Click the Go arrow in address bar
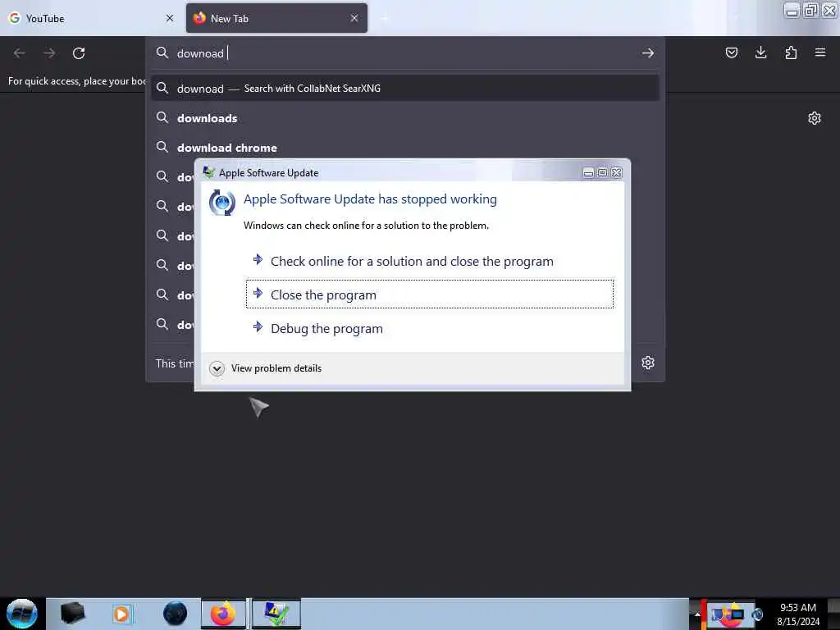 648,53
